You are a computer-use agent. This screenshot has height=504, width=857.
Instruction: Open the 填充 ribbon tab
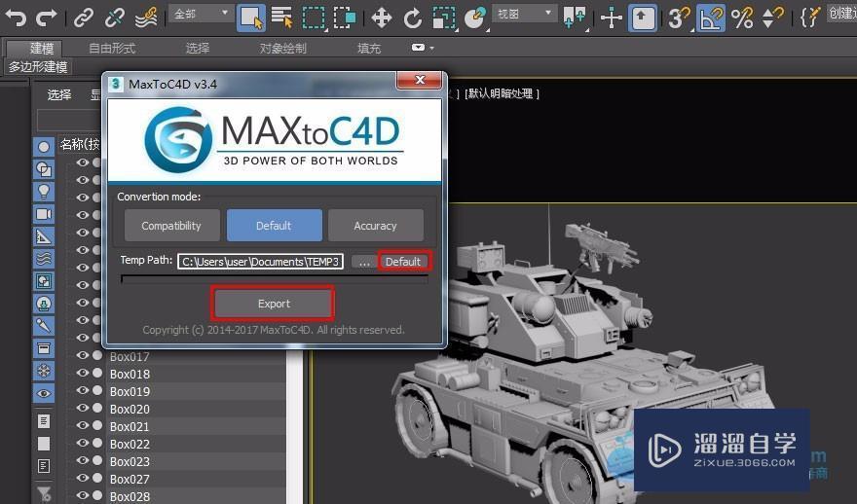(369, 48)
